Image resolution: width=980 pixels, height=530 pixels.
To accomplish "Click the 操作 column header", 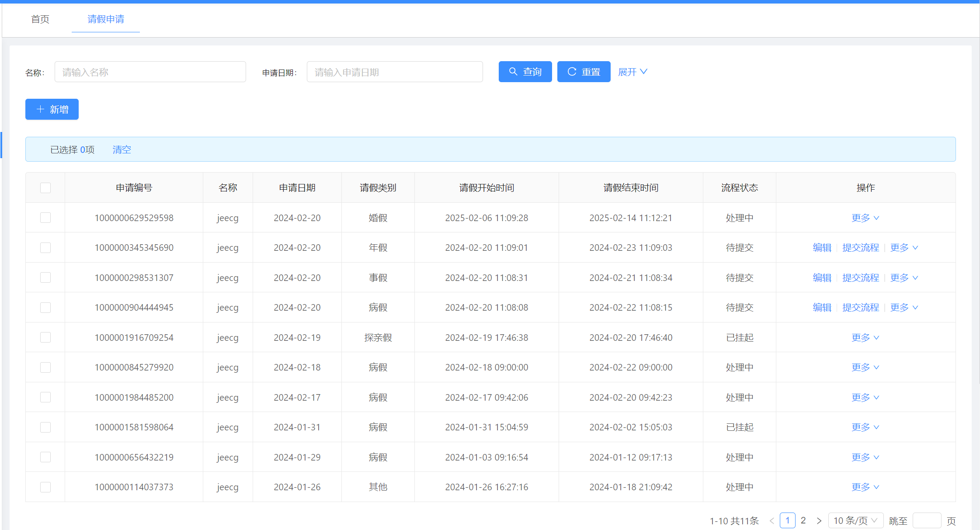I will pyautogui.click(x=865, y=188).
